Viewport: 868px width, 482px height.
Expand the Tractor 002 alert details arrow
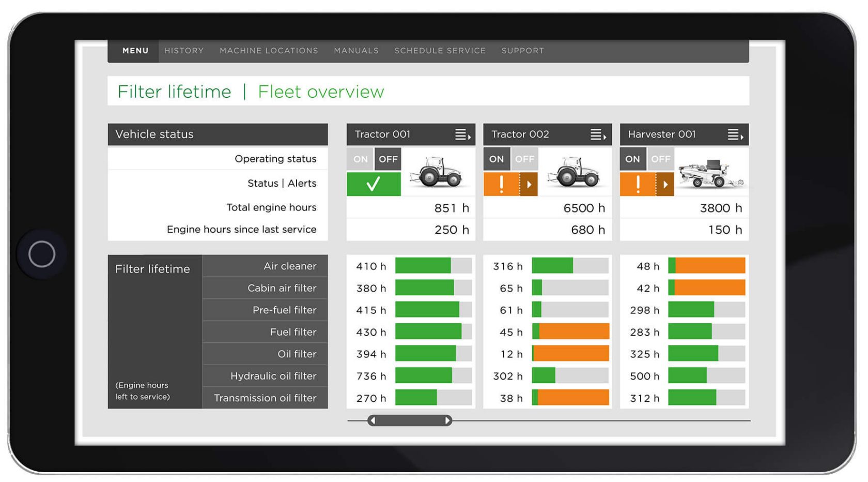[530, 183]
